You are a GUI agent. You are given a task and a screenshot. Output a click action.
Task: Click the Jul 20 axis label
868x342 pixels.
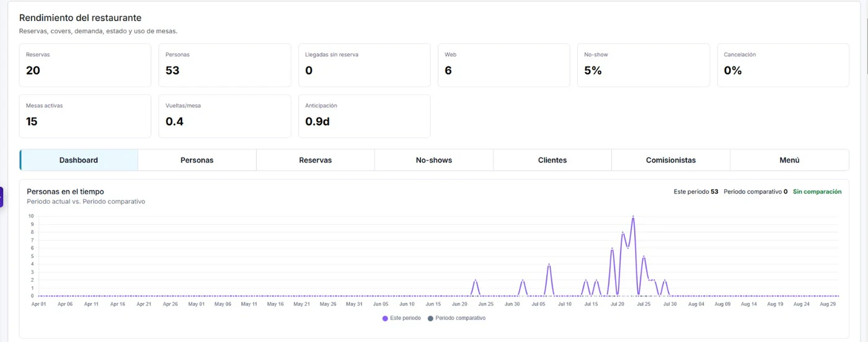coord(618,304)
